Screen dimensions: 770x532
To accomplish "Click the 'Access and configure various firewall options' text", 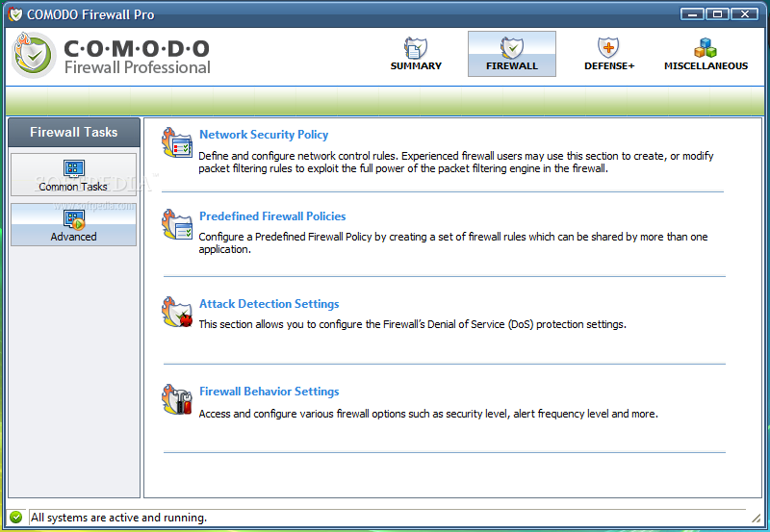I will [x=428, y=414].
